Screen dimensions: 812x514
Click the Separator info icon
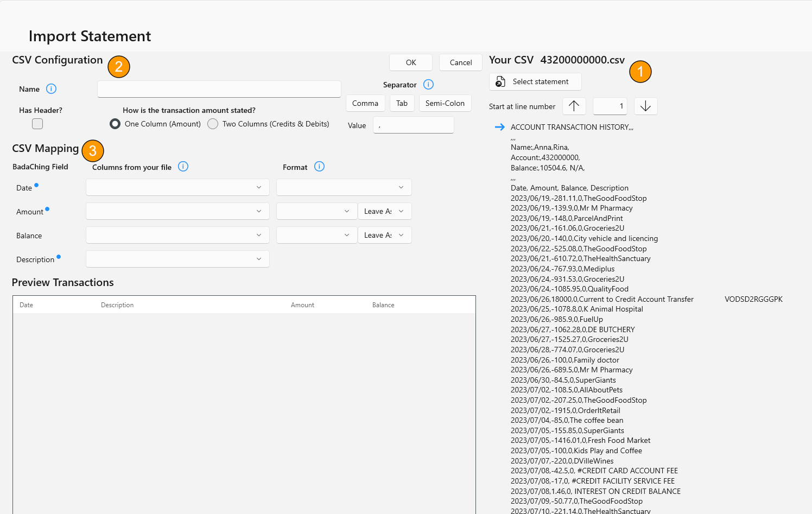428,85
